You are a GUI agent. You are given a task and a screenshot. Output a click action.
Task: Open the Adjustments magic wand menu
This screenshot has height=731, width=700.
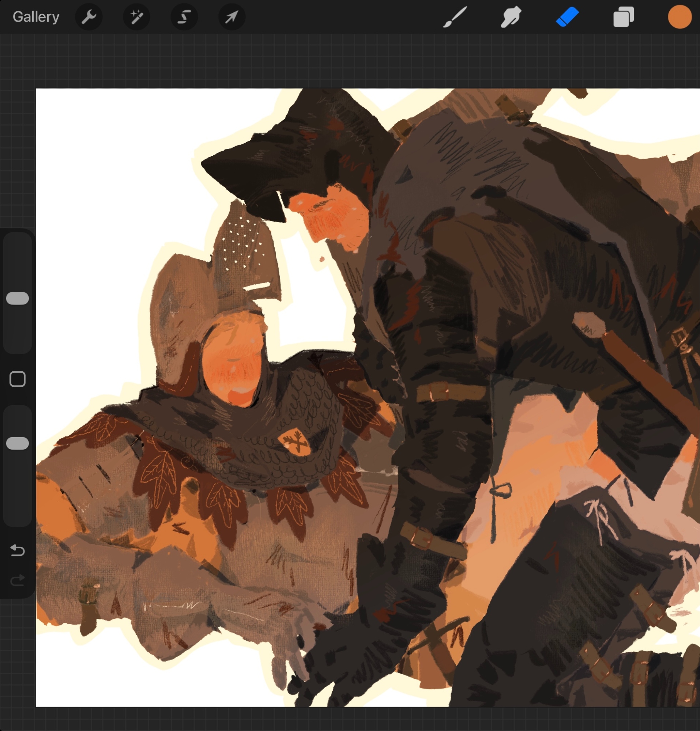[x=136, y=17]
